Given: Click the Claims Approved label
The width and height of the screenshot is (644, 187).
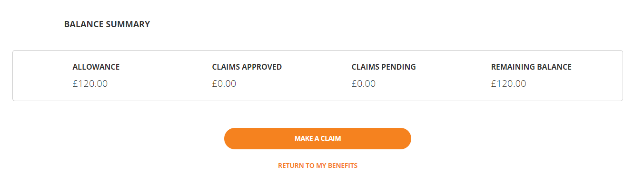Looking at the screenshot, I should 247,67.
